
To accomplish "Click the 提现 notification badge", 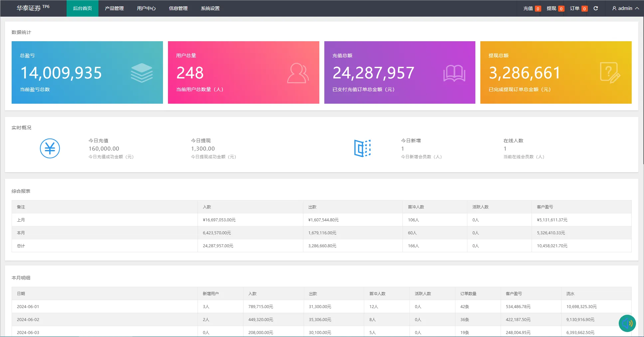I will (x=561, y=9).
